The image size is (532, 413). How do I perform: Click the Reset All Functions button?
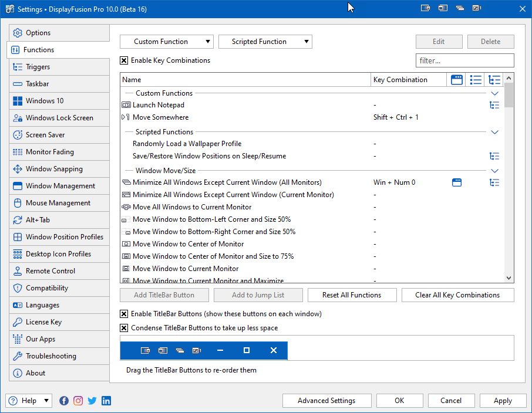352,295
